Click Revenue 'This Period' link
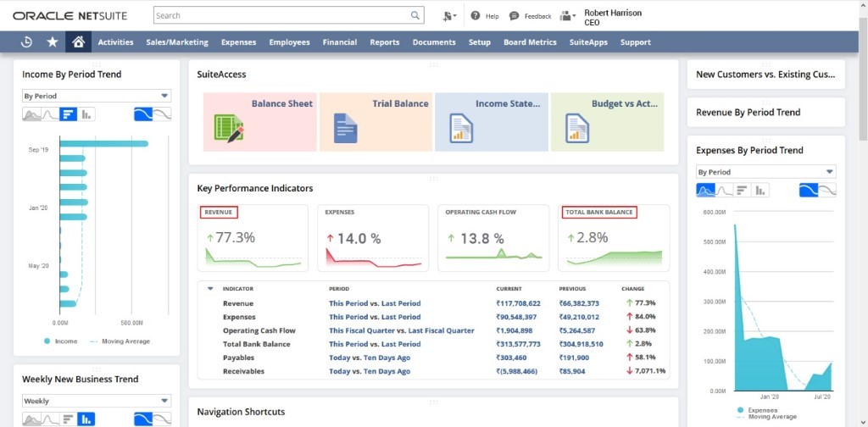This screenshot has height=427, width=868. tap(348, 303)
